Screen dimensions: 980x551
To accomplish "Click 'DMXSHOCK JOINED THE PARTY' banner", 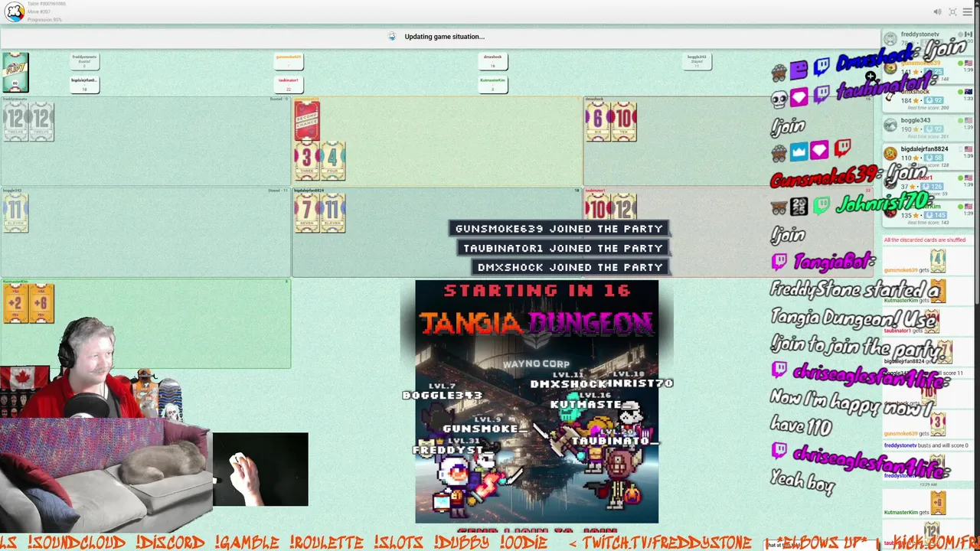I will (570, 267).
